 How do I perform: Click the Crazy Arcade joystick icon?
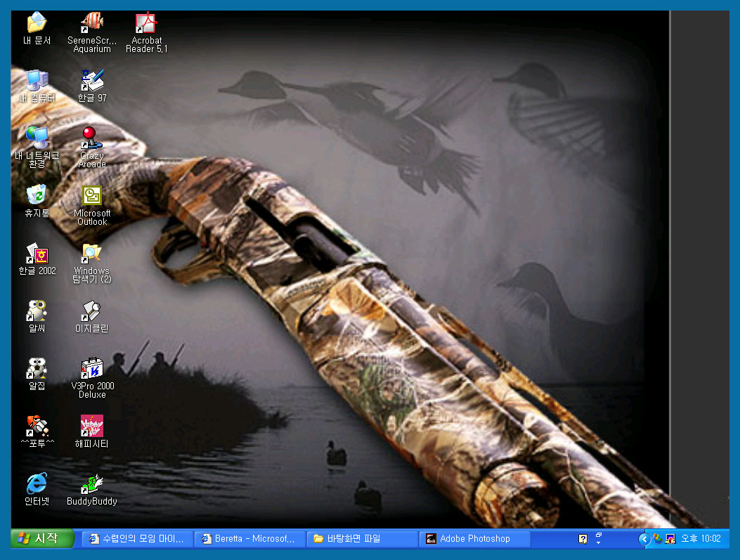coord(92,138)
